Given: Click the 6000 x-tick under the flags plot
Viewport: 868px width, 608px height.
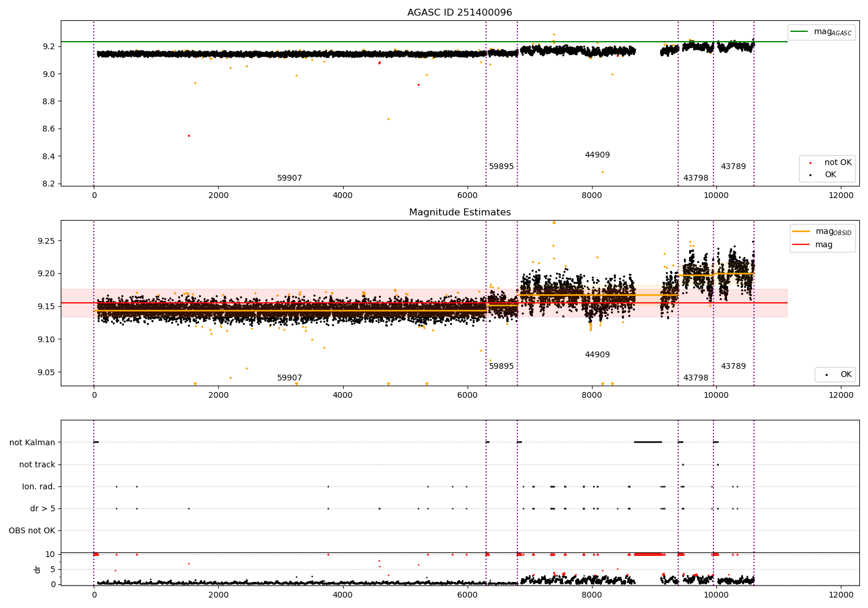Looking at the screenshot, I should (468, 595).
